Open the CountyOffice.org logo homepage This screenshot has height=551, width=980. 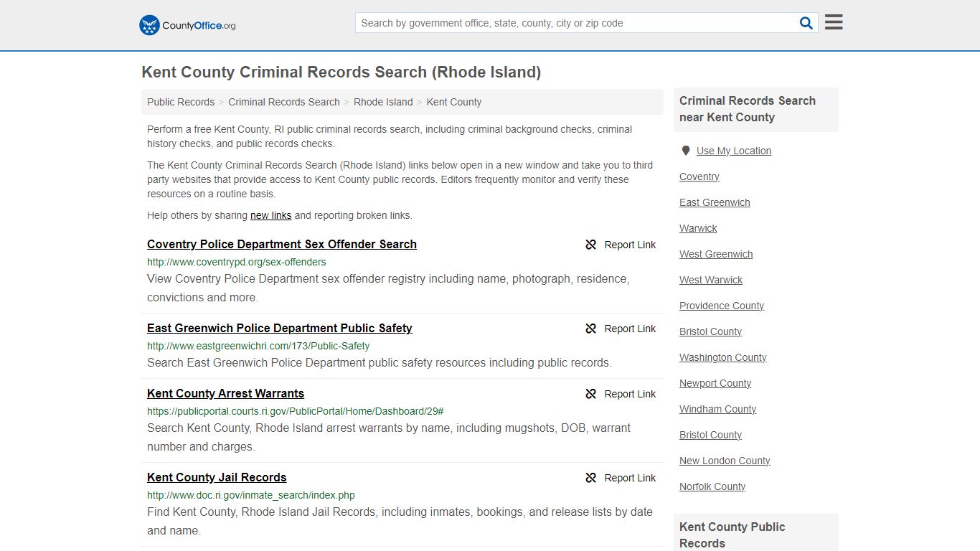coord(187,25)
